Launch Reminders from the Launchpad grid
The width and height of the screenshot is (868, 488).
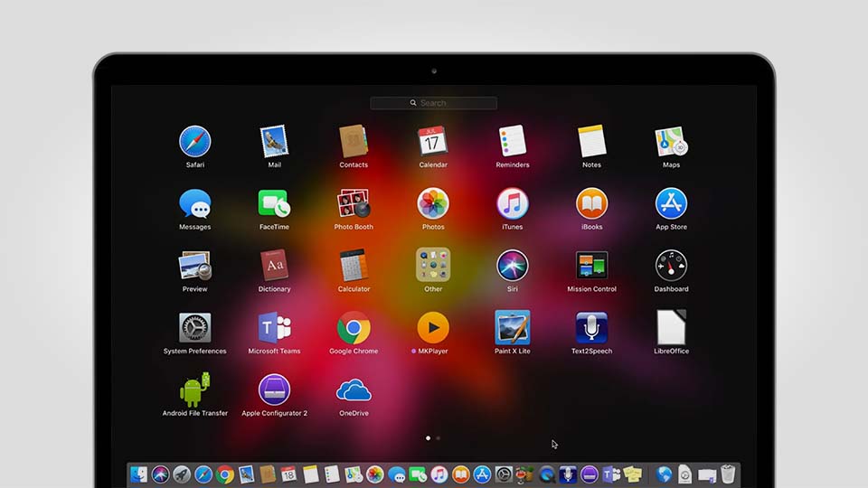point(512,141)
